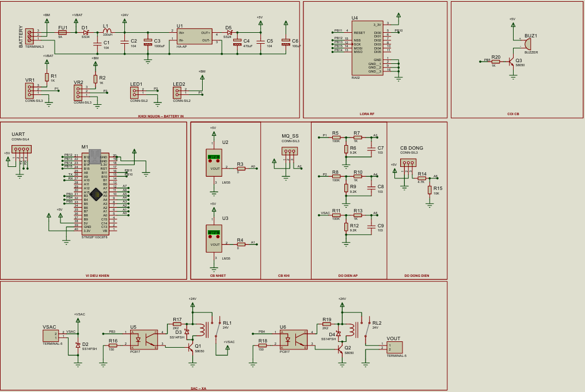Click the "DO DIEN AP" block label

348,276
